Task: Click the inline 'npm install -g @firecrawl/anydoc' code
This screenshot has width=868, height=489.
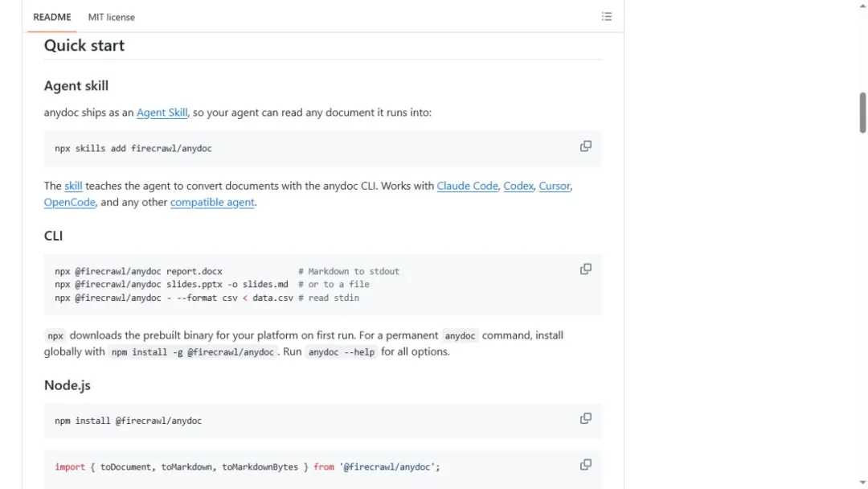Action: tap(193, 352)
